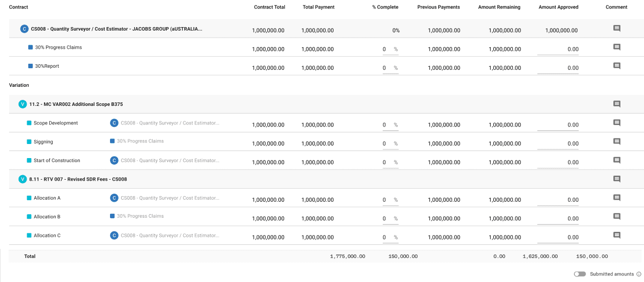Image resolution: width=644 pixels, height=282 pixels.
Task: Open comment for Allocation C row
Action: [617, 235]
